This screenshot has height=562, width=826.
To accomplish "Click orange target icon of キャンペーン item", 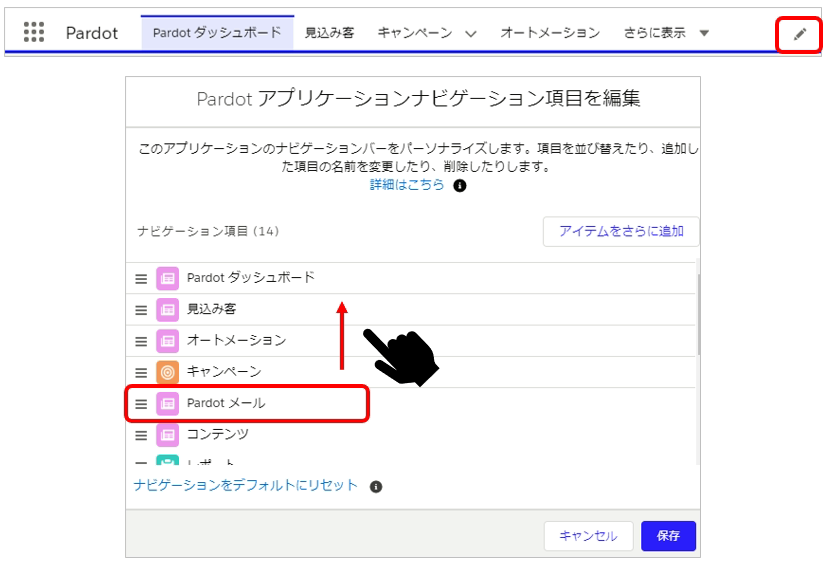I will tap(168, 372).
